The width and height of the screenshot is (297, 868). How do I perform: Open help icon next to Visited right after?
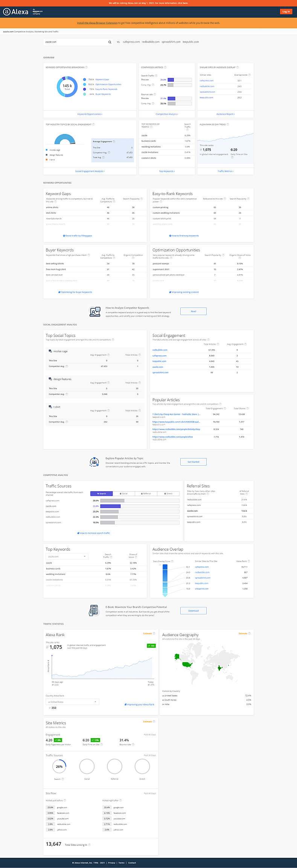pos(120,801)
